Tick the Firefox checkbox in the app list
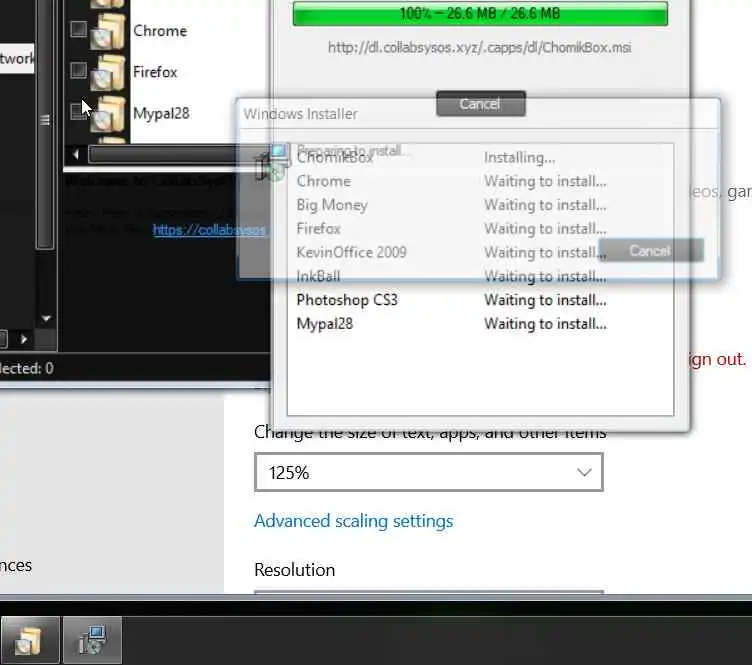 79,71
